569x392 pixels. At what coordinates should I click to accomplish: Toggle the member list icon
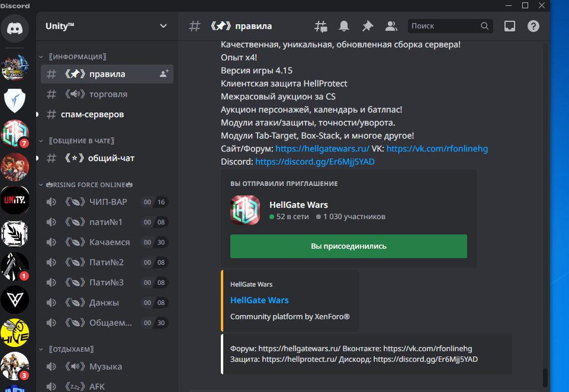391,26
